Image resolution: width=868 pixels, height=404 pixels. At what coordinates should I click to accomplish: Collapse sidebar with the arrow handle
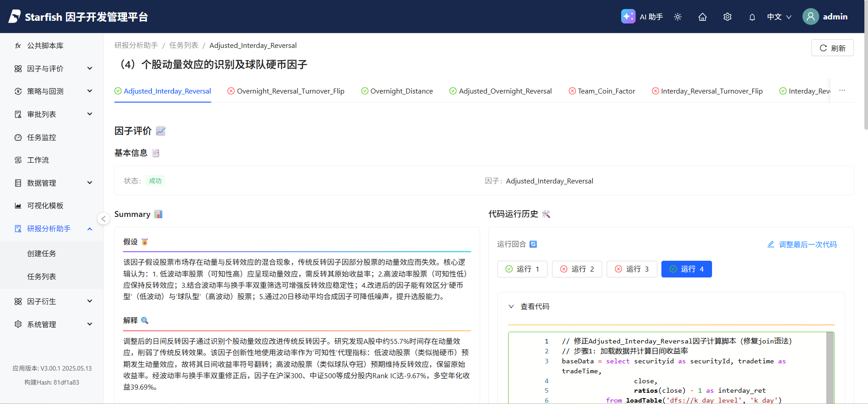(x=104, y=219)
